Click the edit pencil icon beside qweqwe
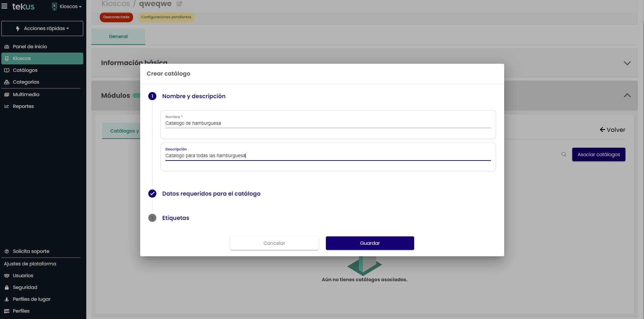 point(179,4)
